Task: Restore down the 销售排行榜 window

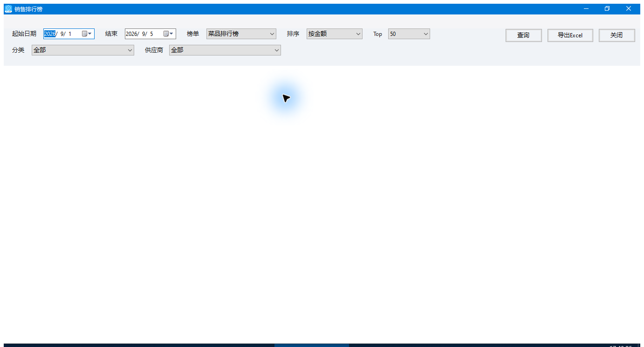Action: point(607,9)
